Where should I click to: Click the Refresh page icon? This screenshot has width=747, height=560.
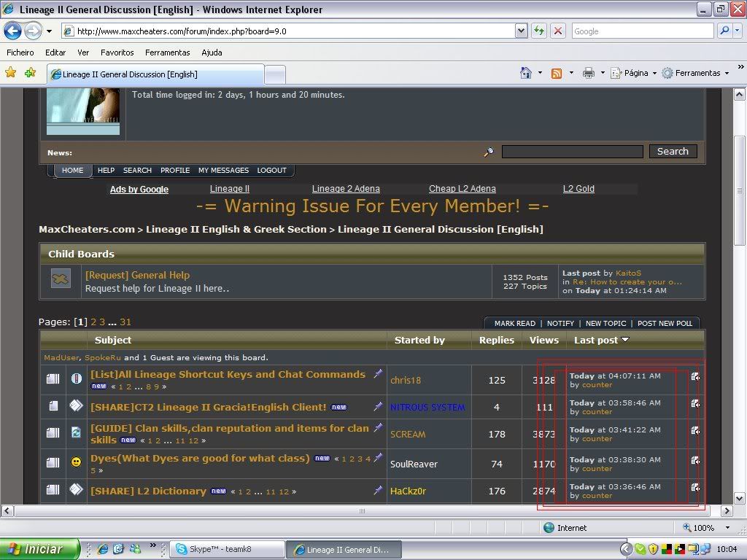(539, 31)
